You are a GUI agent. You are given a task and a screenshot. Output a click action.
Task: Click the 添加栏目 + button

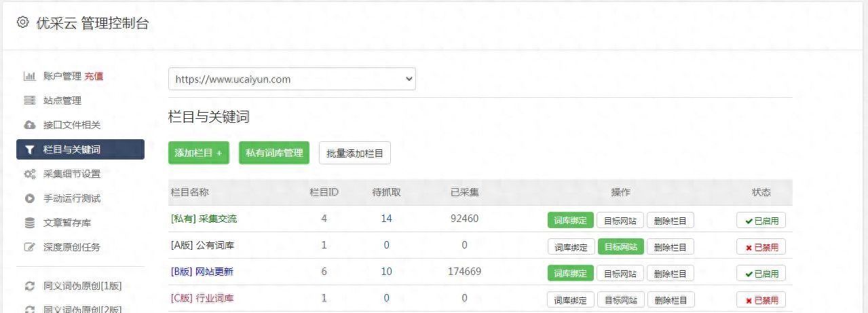198,153
